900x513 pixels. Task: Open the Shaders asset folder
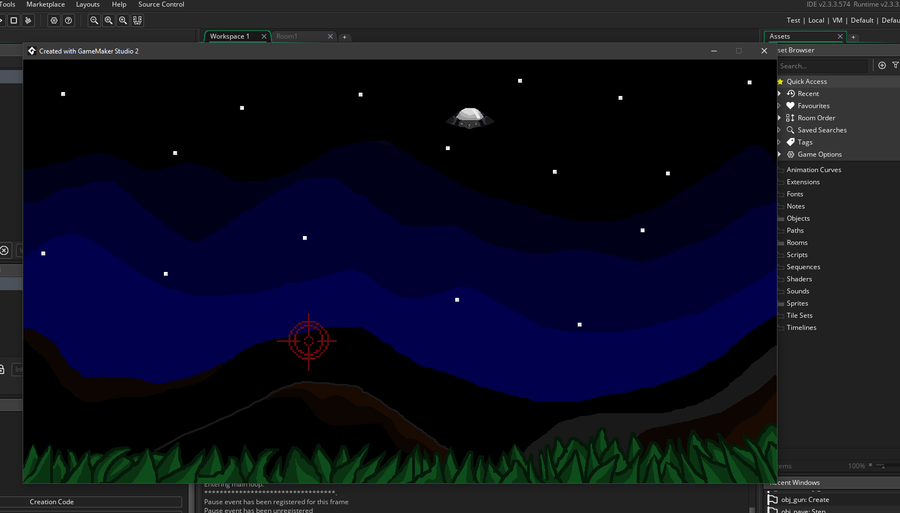click(799, 279)
